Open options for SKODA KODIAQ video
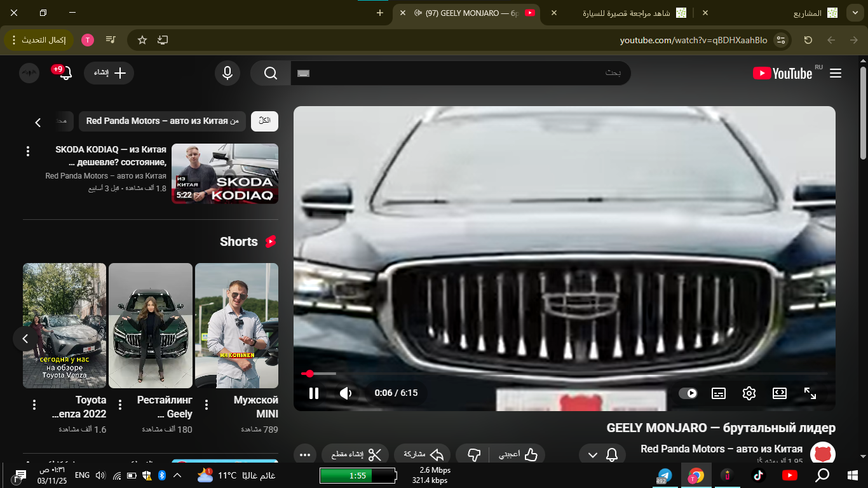This screenshot has height=488, width=868. point(28,151)
